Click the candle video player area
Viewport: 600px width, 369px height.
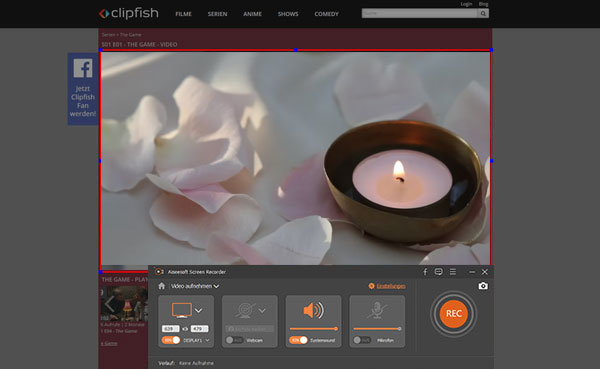pos(295,158)
